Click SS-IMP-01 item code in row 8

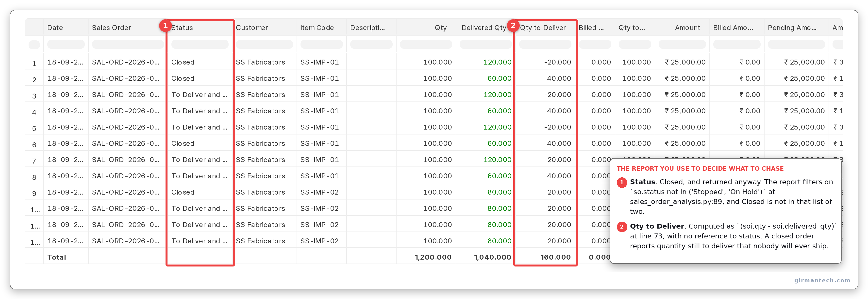click(319, 176)
